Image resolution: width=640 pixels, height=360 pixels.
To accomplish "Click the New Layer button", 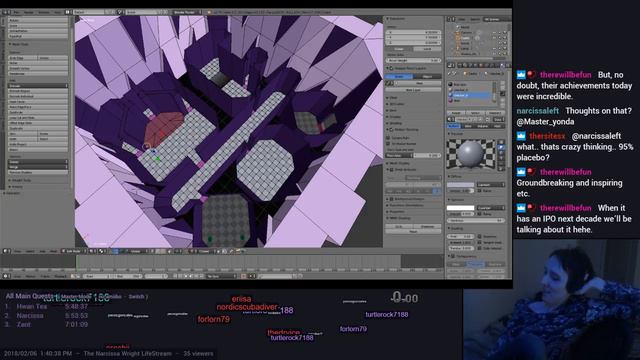I will [413, 90].
